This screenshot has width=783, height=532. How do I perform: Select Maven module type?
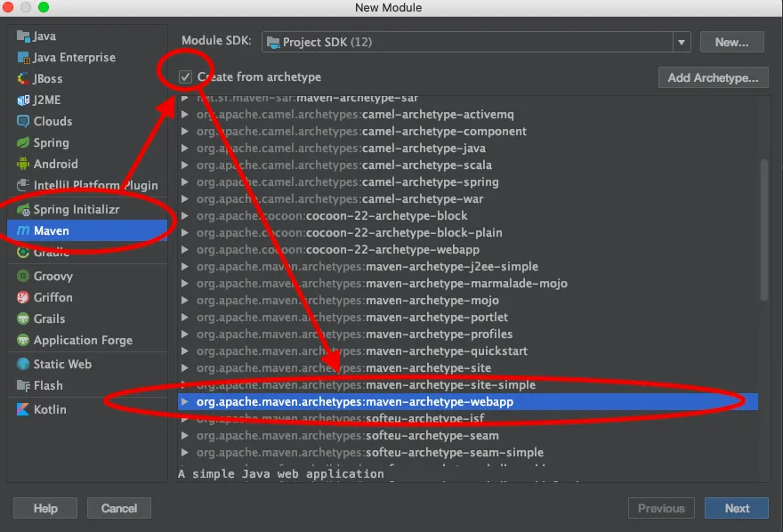point(87,230)
